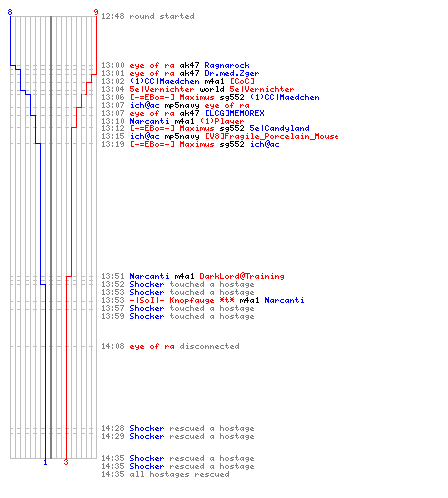Click [LCG]MEMOREX player name
This screenshot has height=498, width=448.
point(234,113)
